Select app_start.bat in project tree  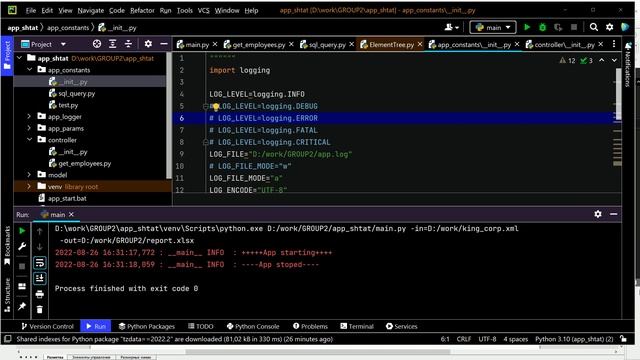pos(67,198)
